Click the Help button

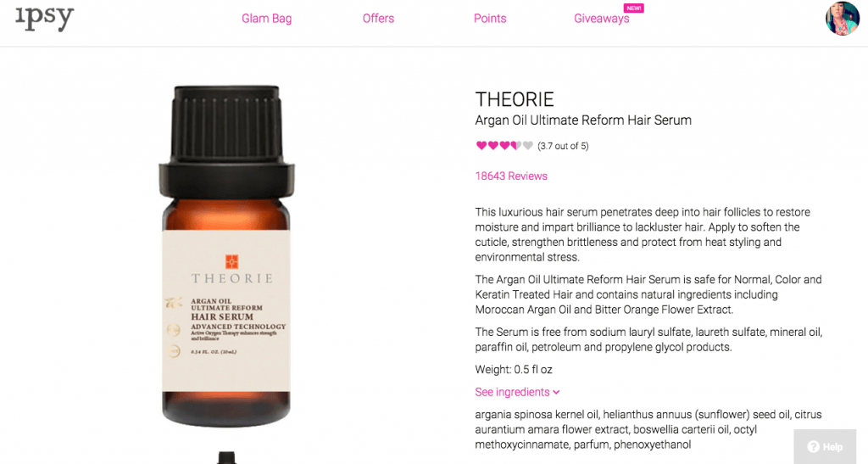point(825,446)
